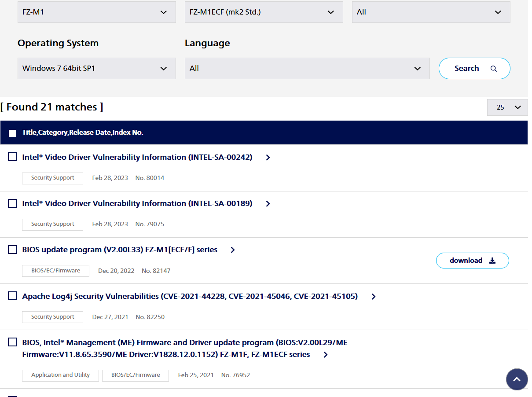Click index text No. 76952
532x397 pixels.
point(235,375)
